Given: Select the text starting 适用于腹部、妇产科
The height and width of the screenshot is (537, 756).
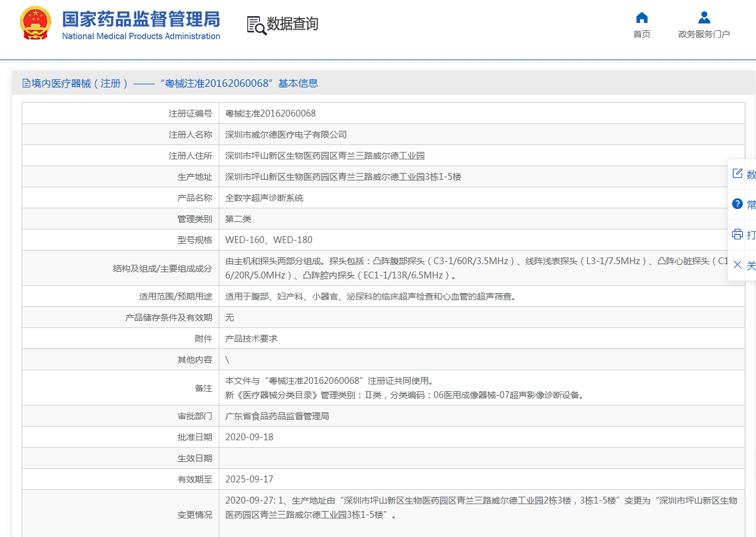Looking at the screenshot, I should [x=371, y=296].
